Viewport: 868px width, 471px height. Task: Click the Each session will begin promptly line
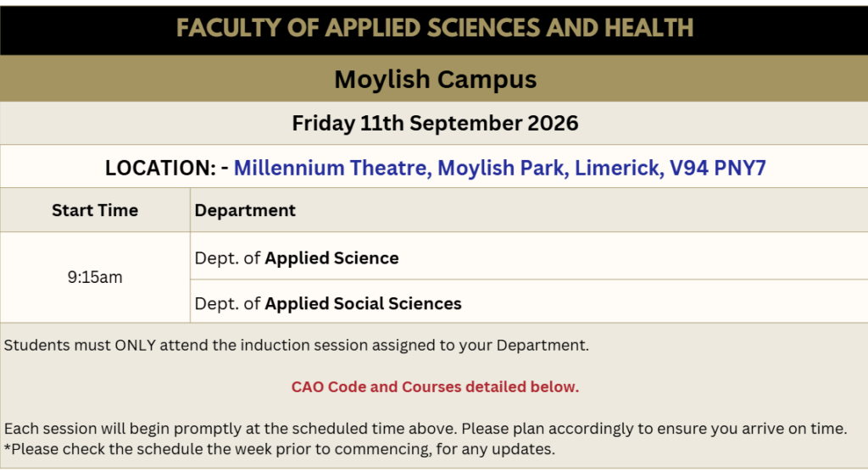[x=426, y=429]
